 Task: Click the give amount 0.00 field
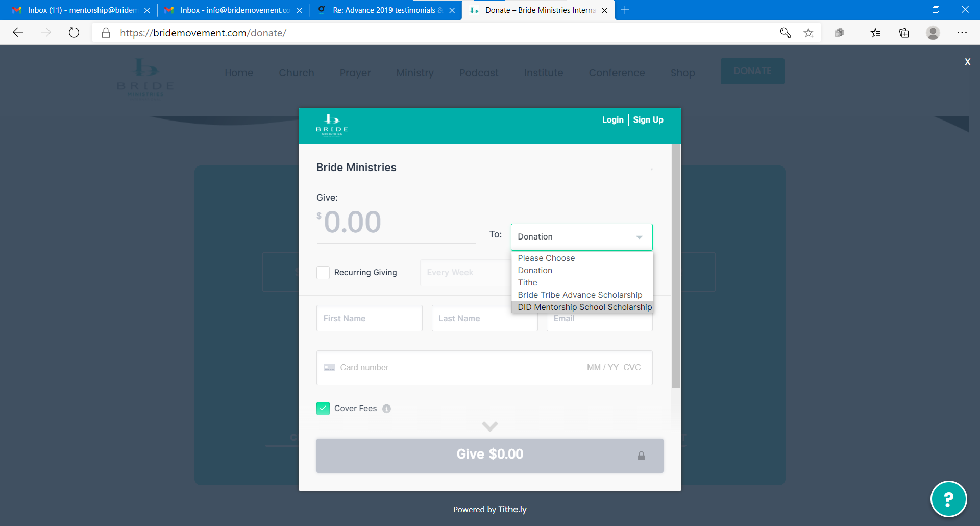coord(396,223)
